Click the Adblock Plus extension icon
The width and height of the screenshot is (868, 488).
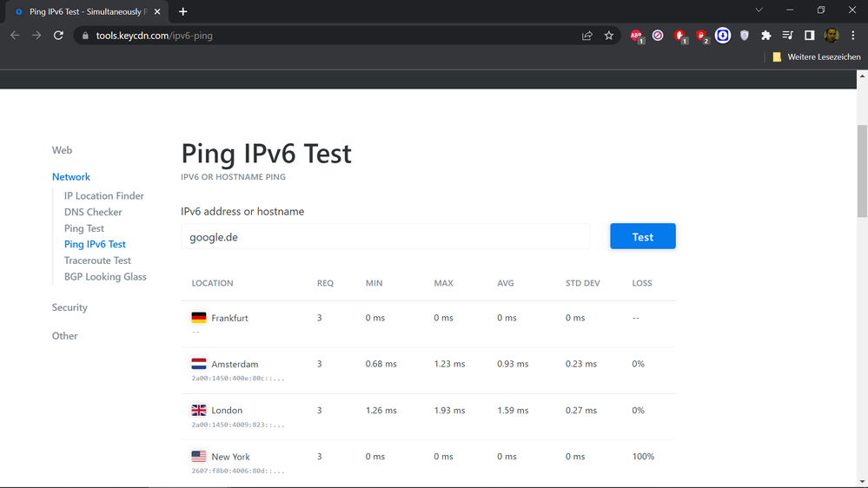[x=636, y=36]
